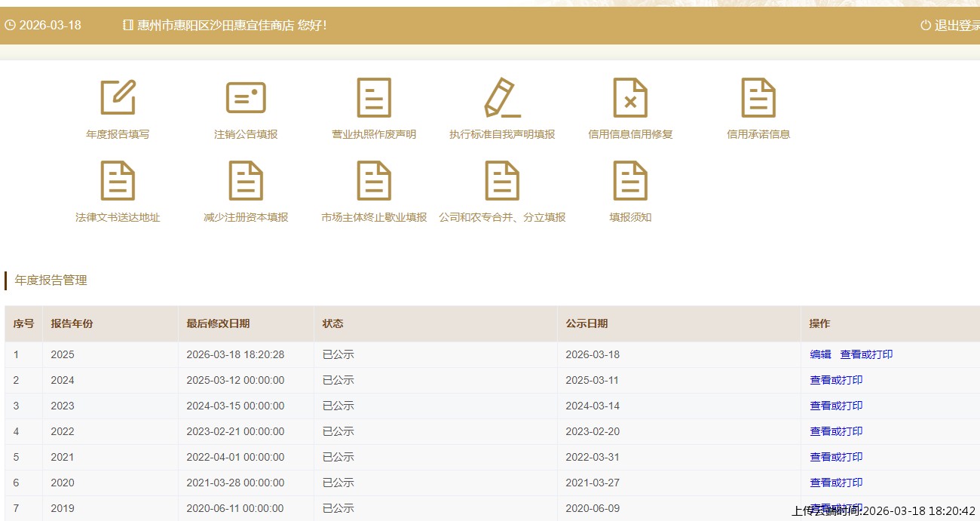Click the 注销公告填报 icon

[246, 98]
